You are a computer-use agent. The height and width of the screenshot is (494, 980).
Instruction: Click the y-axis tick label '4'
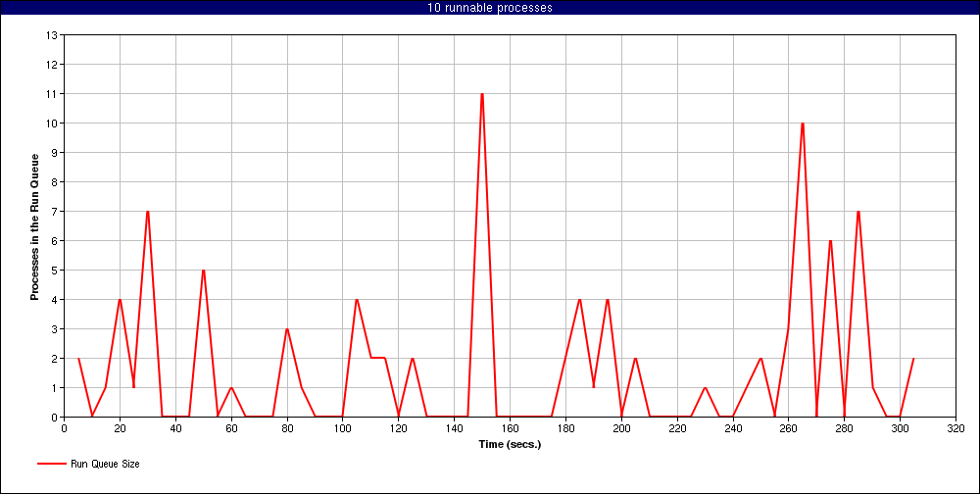pyautogui.click(x=54, y=300)
